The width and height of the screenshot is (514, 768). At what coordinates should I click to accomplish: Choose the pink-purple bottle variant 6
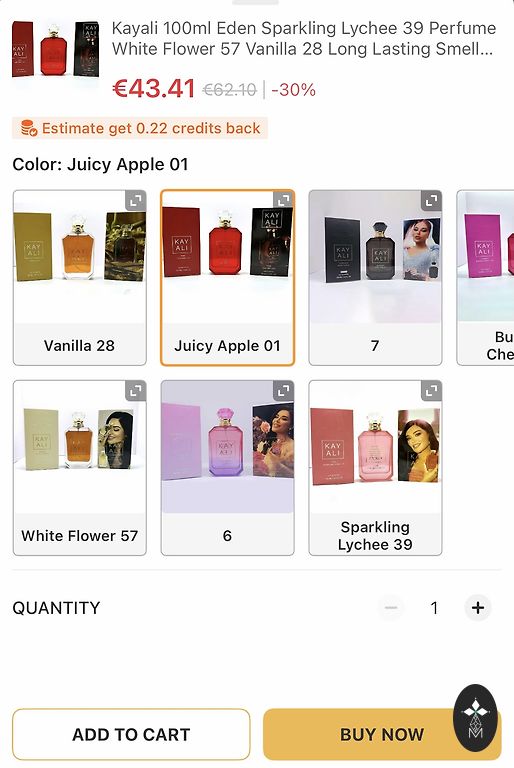point(227,468)
